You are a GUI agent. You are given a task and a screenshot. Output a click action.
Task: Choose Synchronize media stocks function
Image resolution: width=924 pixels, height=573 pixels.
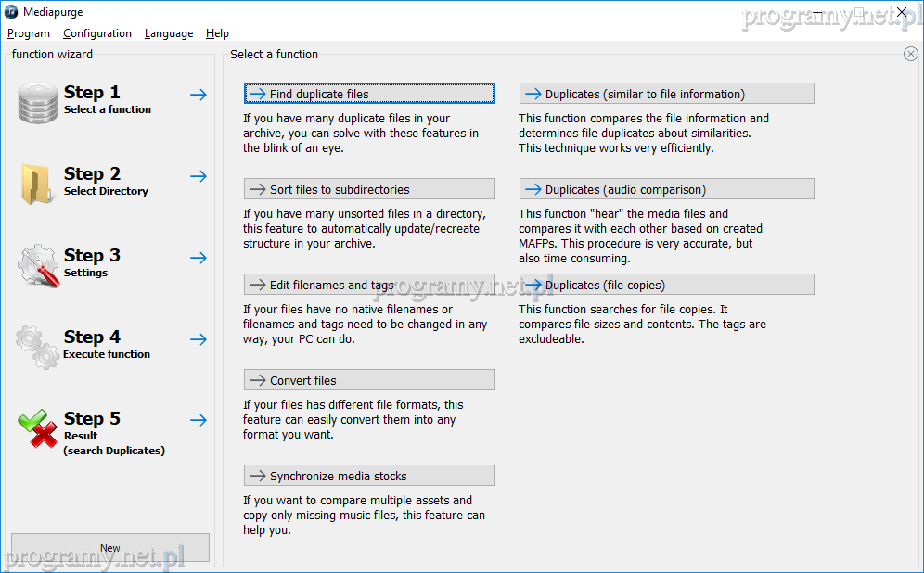coord(369,476)
